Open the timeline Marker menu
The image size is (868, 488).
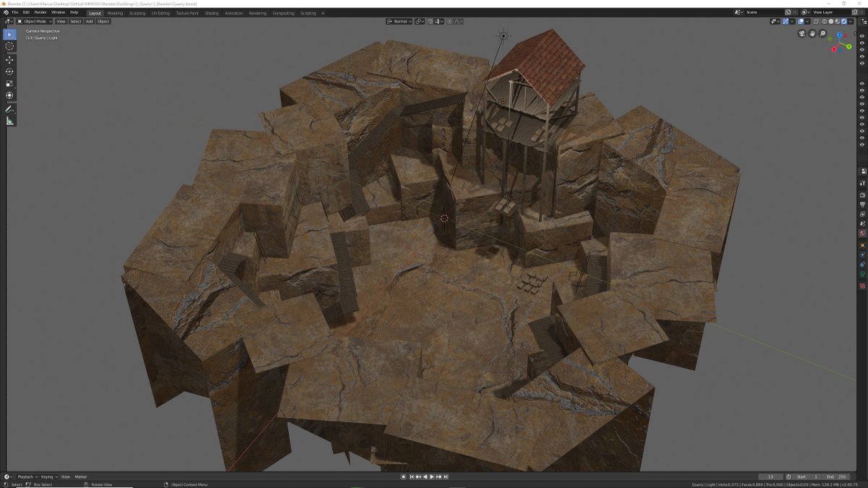(x=80, y=477)
